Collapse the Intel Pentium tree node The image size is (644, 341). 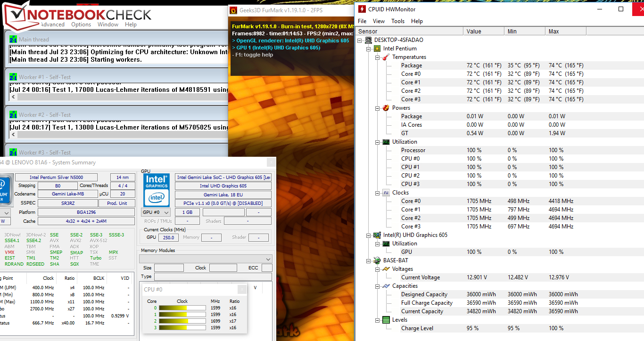tap(369, 49)
